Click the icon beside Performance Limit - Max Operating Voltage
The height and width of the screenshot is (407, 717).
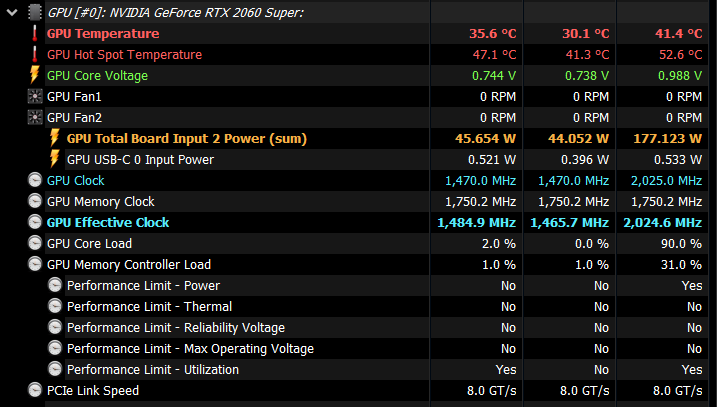[x=55, y=348]
